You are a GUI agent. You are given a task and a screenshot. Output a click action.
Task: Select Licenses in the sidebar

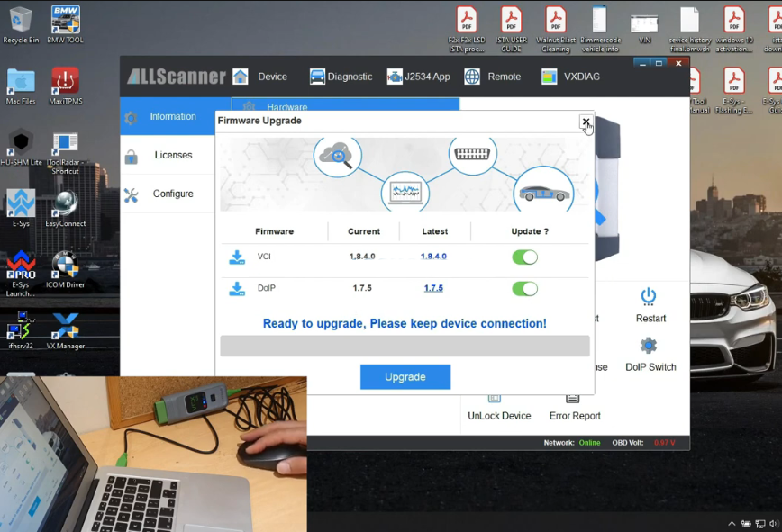168,155
